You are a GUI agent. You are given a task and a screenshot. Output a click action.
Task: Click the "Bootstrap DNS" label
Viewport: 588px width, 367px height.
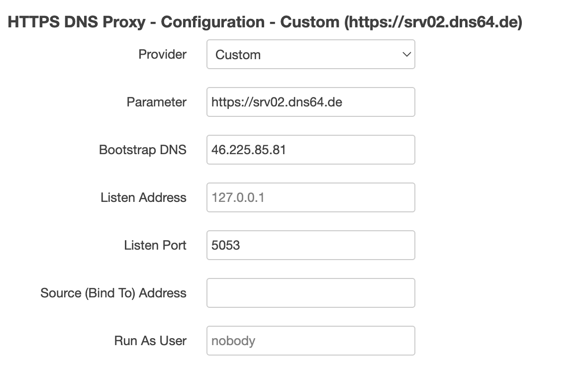click(x=143, y=150)
